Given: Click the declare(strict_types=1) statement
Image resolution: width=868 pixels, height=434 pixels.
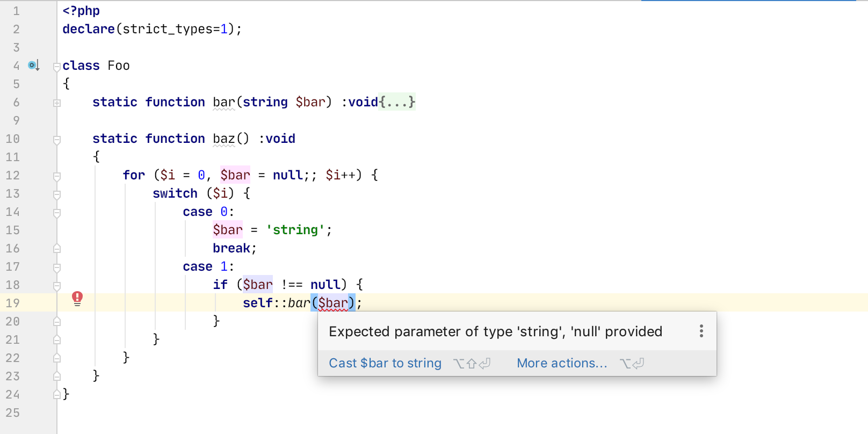Looking at the screenshot, I should click(x=152, y=29).
